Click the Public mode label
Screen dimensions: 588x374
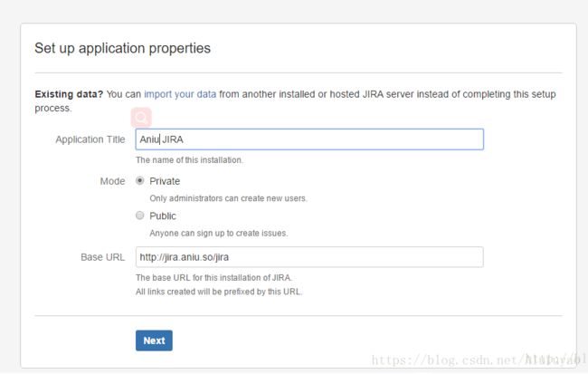(x=163, y=216)
